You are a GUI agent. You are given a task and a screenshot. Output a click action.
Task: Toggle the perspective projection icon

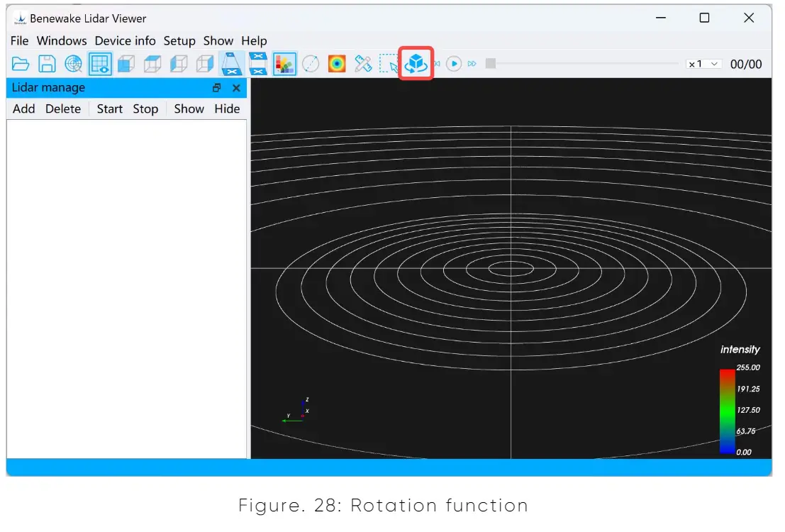(x=231, y=64)
